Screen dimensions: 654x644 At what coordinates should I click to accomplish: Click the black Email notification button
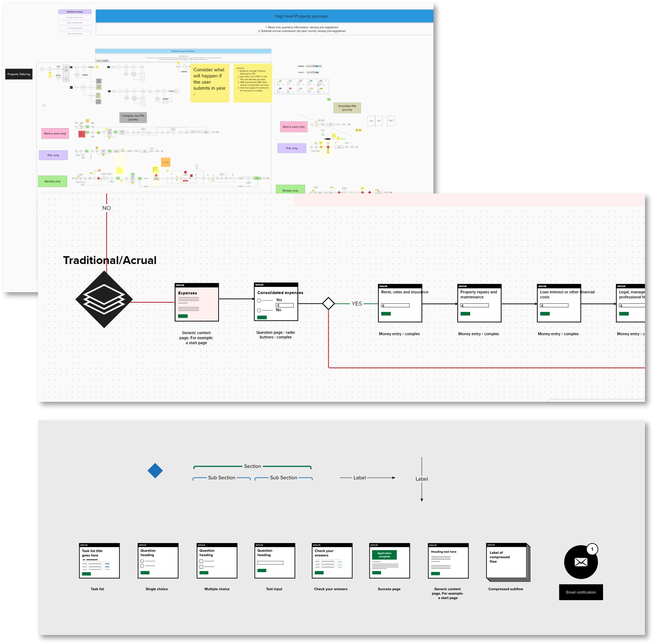(581, 592)
